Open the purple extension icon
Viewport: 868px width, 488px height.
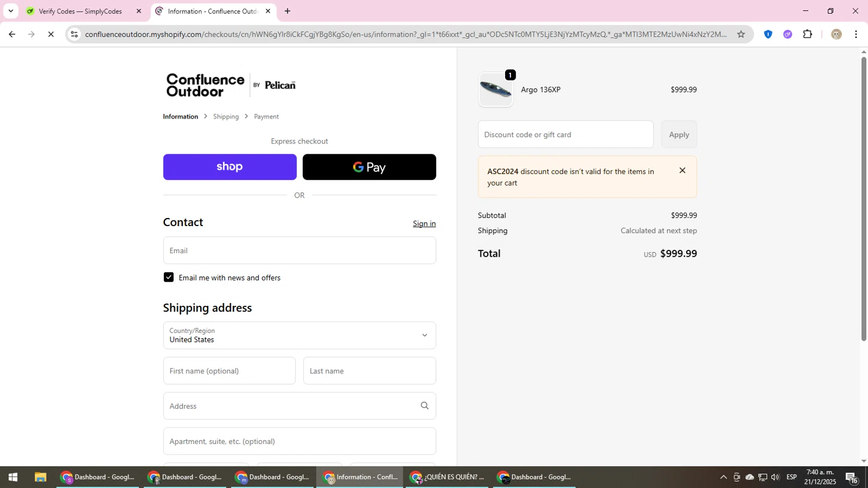tap(788, 34)
